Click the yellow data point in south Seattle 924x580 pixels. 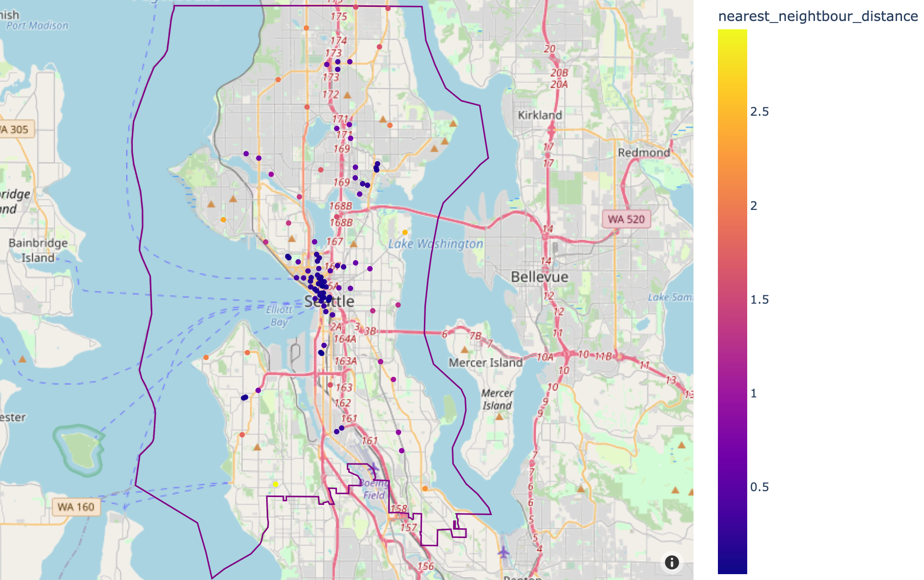(x=275, y=484)
